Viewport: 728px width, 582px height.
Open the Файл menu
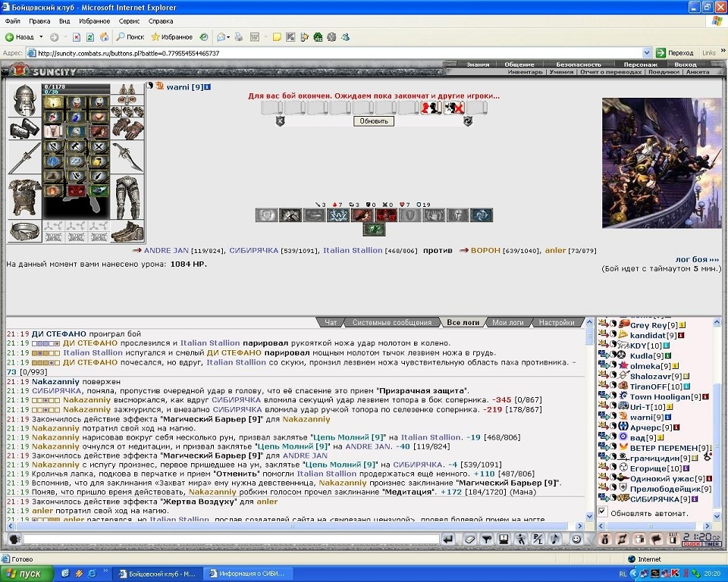point(13,21)
